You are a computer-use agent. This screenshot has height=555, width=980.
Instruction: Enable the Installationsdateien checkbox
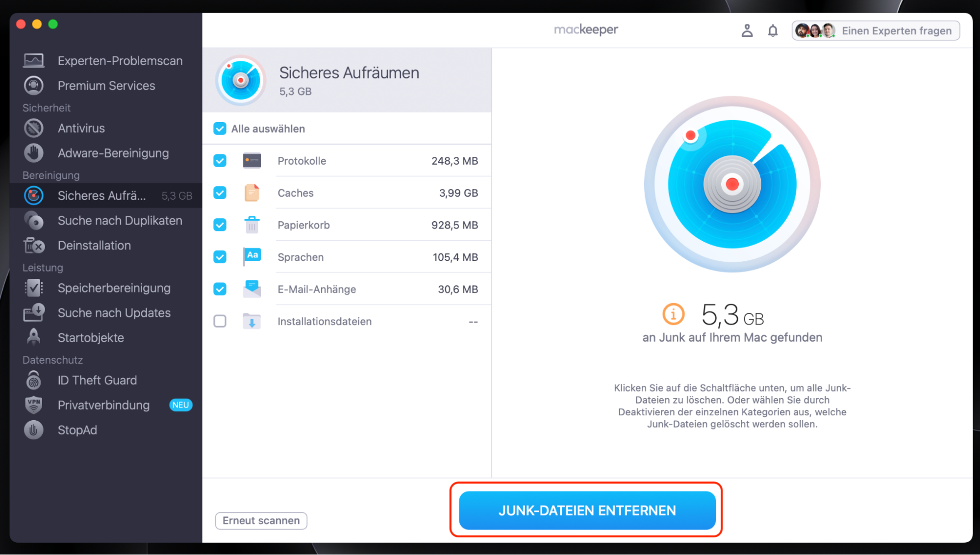click(220, 321)
